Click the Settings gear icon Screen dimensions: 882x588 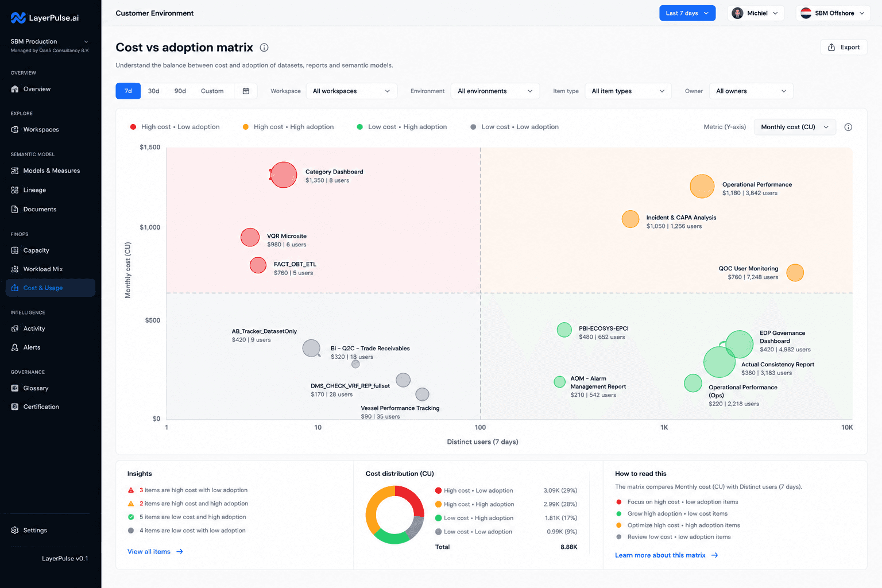coord(15,531)
